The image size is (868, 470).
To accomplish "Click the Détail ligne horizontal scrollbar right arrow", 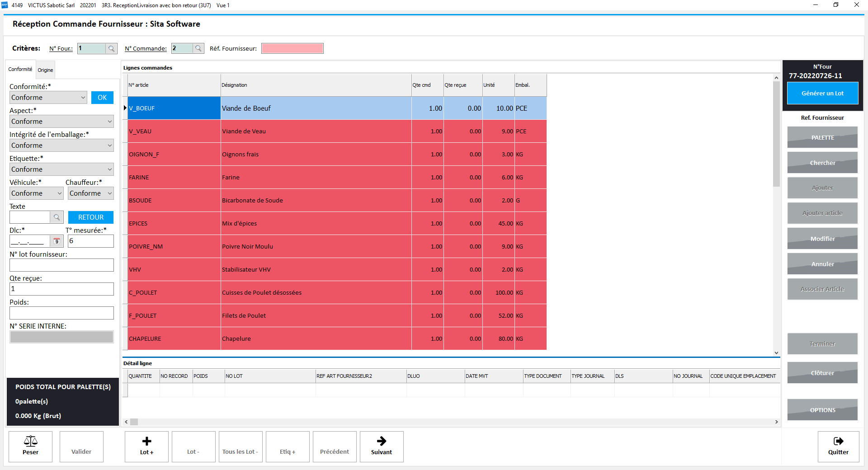I will click(x=776, y=422).
